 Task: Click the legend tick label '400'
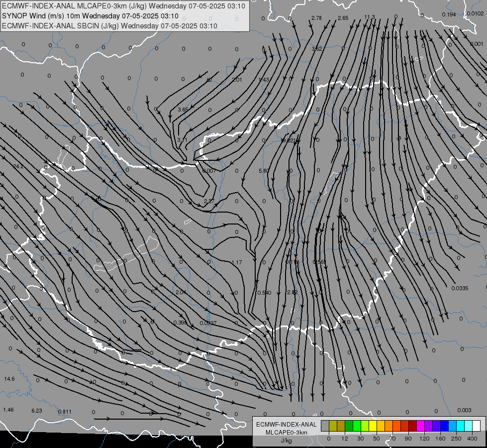(x=472, y=439)
